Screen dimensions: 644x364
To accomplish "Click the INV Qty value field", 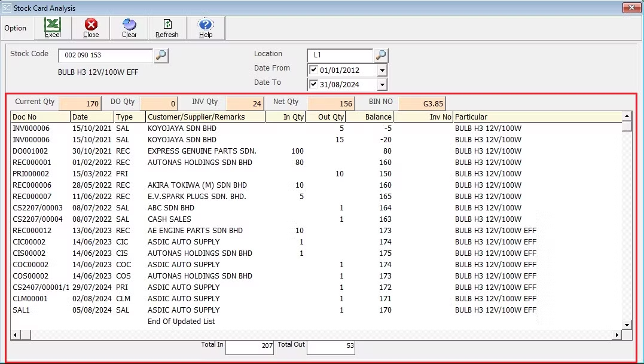I will click(245, 103).
